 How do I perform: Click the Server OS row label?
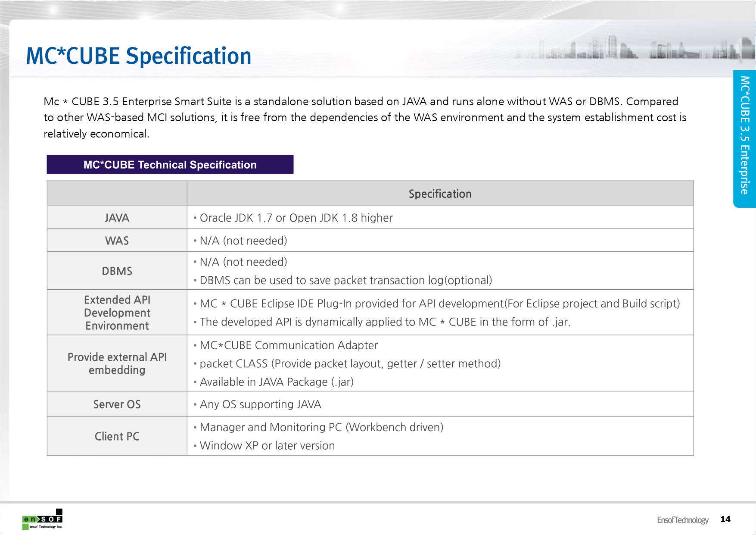pos(117,404)
